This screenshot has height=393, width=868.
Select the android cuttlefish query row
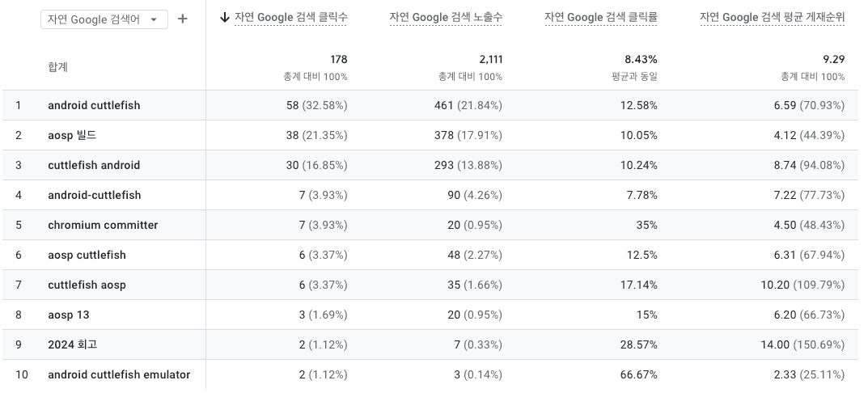(x=94, y=105)
